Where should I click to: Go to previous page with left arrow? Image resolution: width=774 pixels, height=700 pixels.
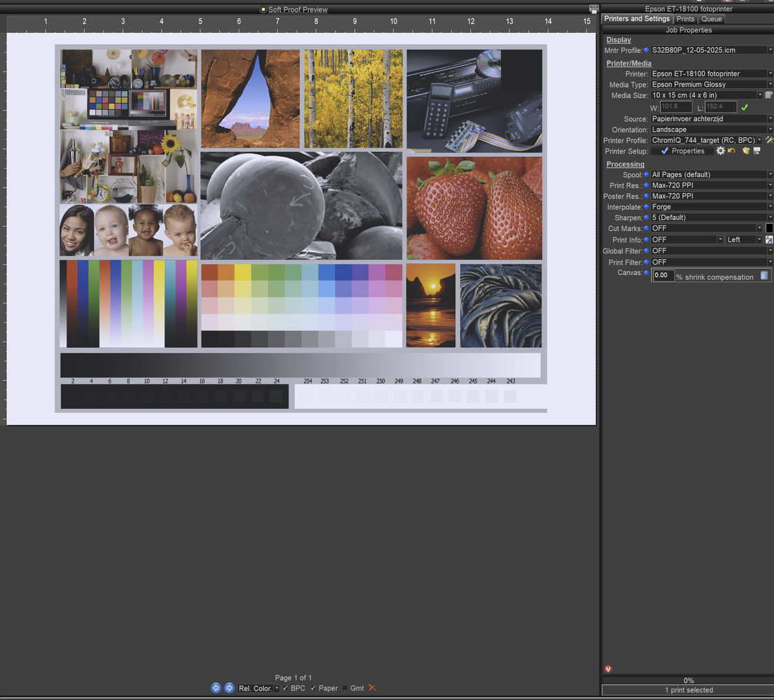tap(216, 687)
